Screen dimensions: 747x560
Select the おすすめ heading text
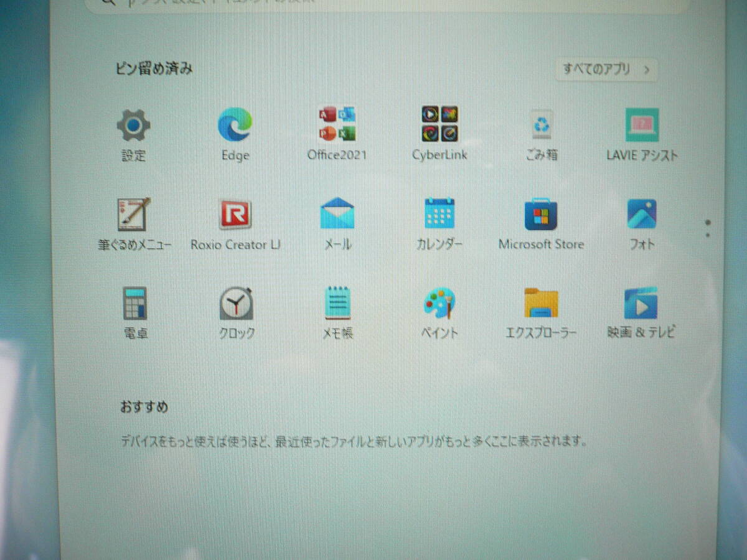[144, 408]
